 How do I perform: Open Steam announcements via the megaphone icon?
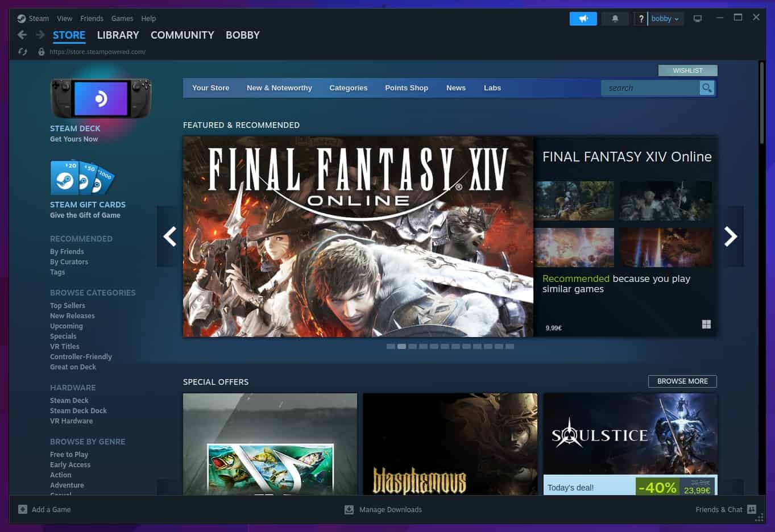(583, 18)
